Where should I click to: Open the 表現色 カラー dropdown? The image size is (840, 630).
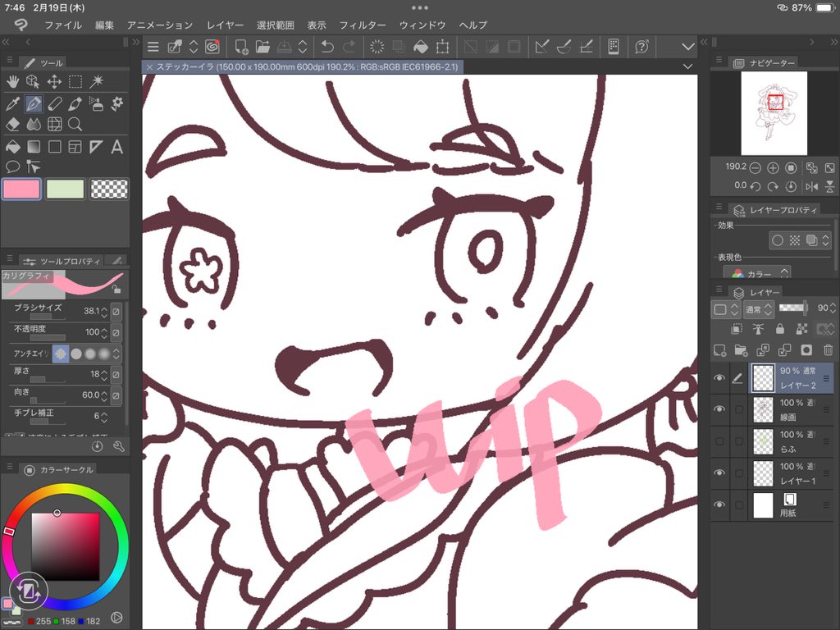(x=757, y=273)
